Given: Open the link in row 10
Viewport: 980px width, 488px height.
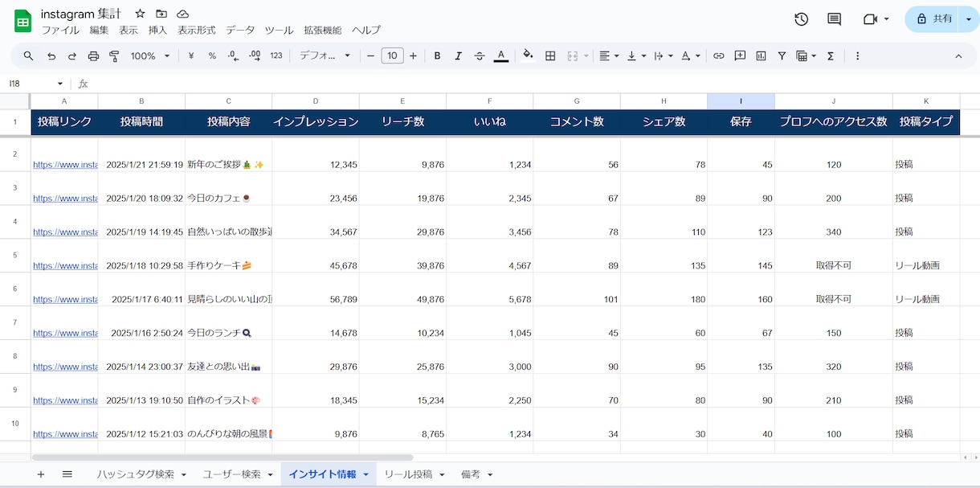Looking at the screenshot, I should coord(65,434).
